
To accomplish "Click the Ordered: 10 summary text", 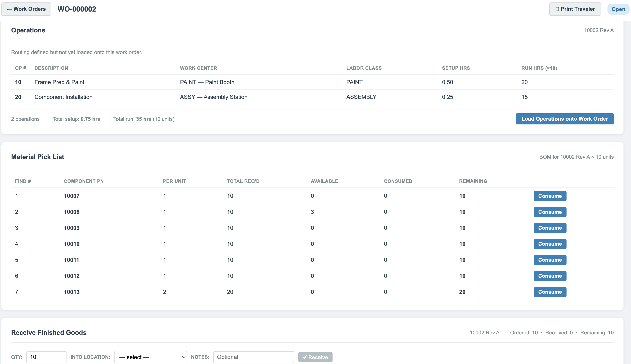I will click(524, 333).
